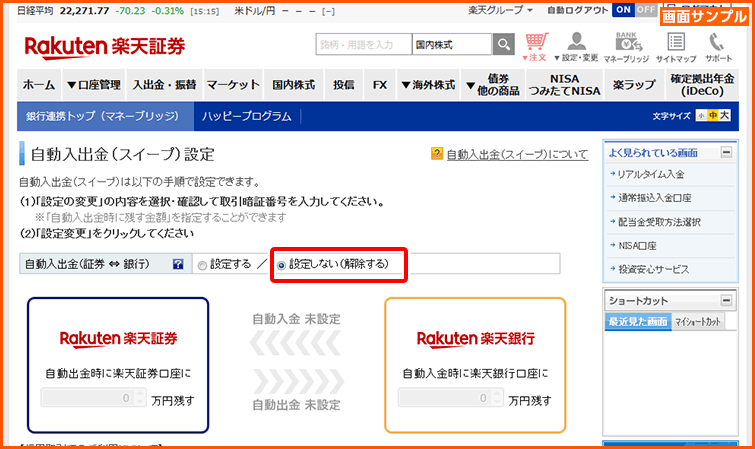Screen dimensions: 755x449
Task: Collapse the よく見られている画面 panel
Action: click(726, 153)
